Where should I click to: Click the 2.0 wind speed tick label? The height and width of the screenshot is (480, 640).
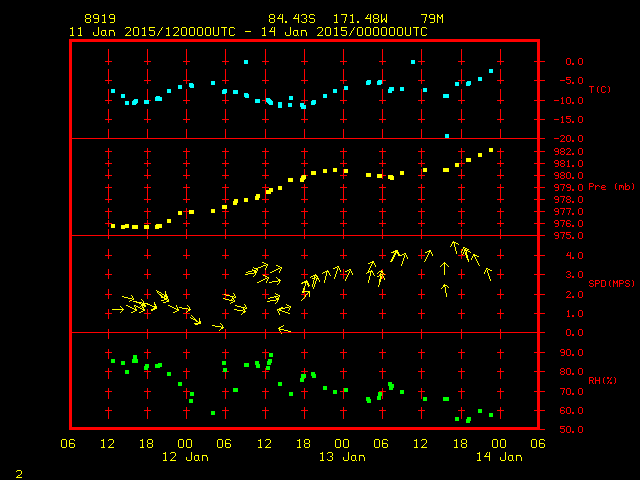(x=574, y=295)
